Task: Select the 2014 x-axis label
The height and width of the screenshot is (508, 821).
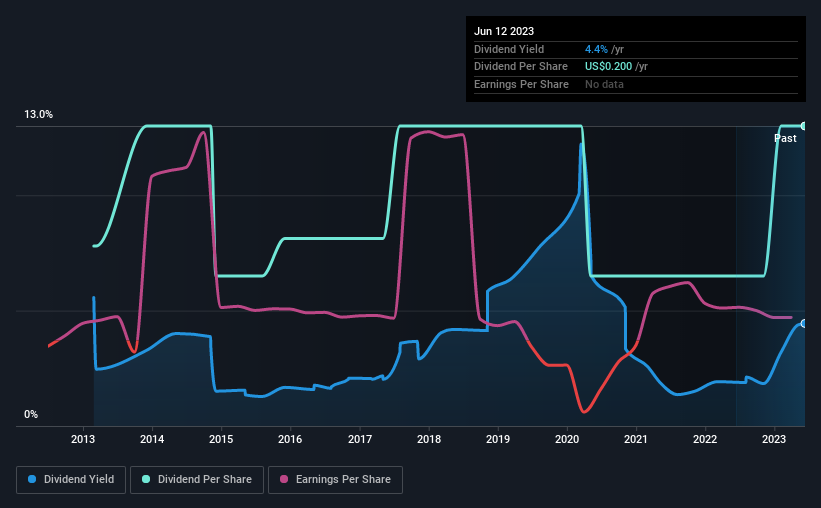Action: [x=152, y=439]
